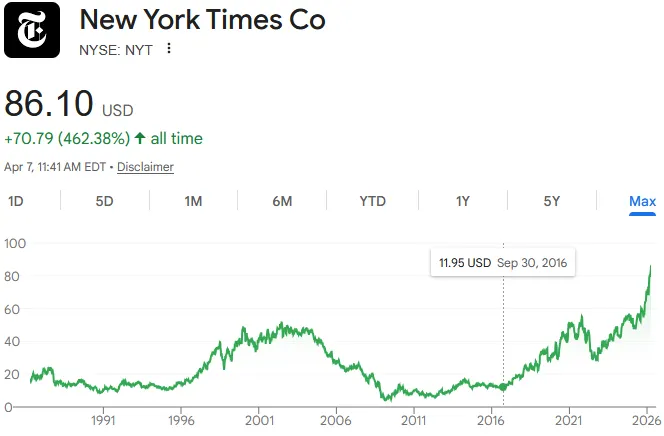The height and width of the screenshot is (436, 664).
Task: Select the 1D time range tab
Action: 16,201
